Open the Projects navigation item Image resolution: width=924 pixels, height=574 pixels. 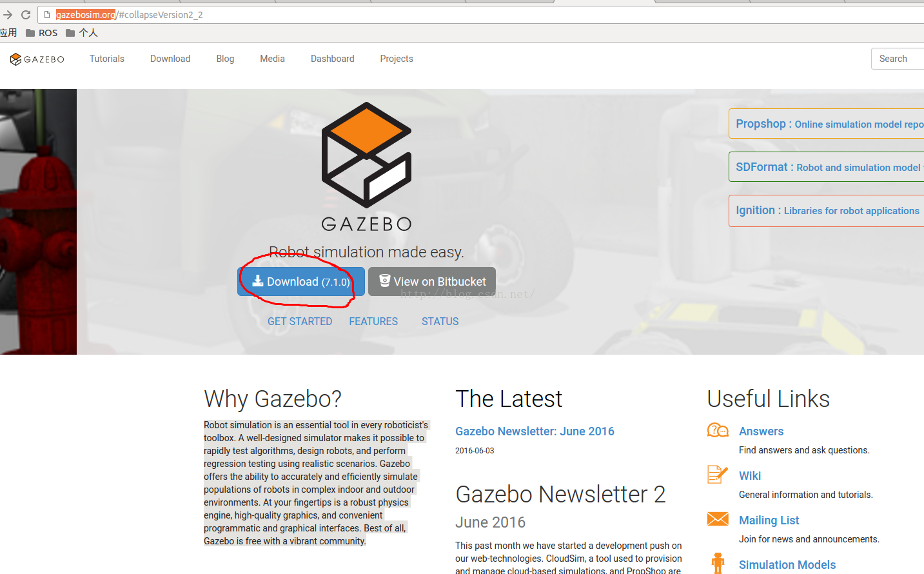point(397,59)
